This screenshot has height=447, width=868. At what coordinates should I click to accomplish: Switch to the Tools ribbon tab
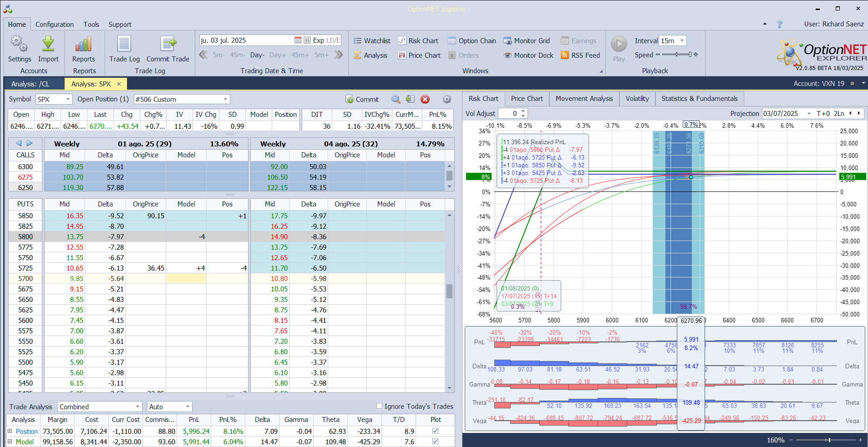[91, 25]
